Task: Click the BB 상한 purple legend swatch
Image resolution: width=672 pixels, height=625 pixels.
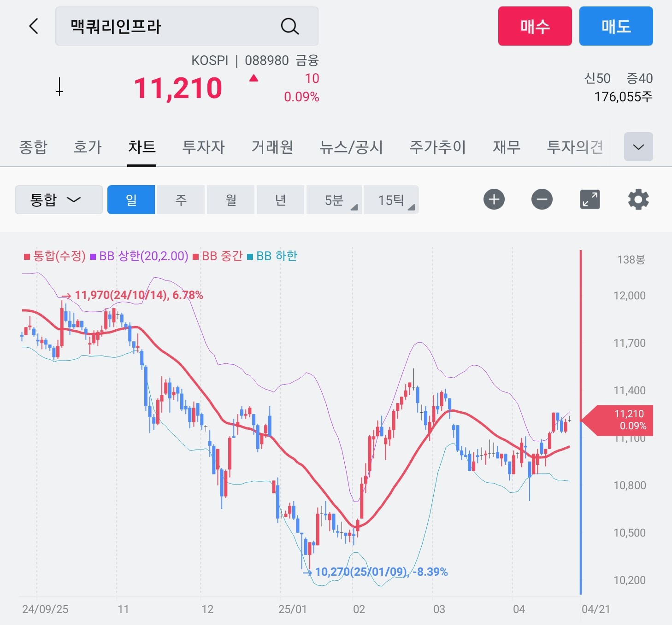Action: [x=93, y=257]
